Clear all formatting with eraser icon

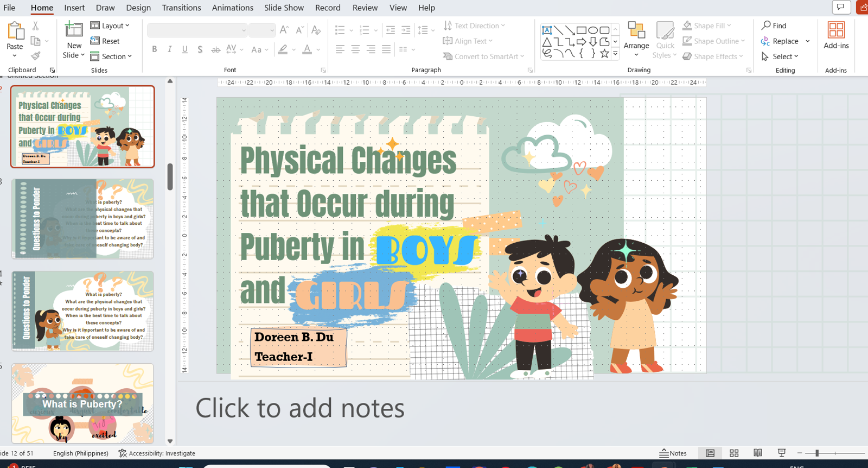[x=316, y=30]
